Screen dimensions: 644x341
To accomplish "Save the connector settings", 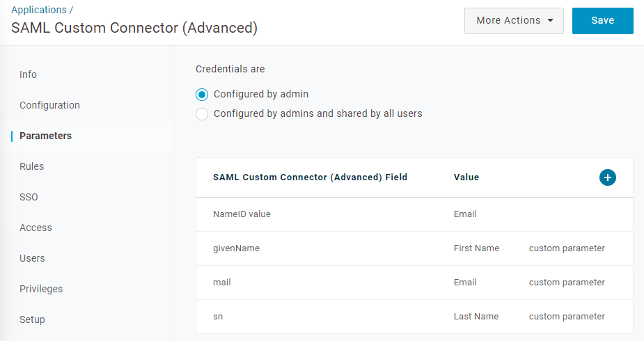I will [602, 20].
